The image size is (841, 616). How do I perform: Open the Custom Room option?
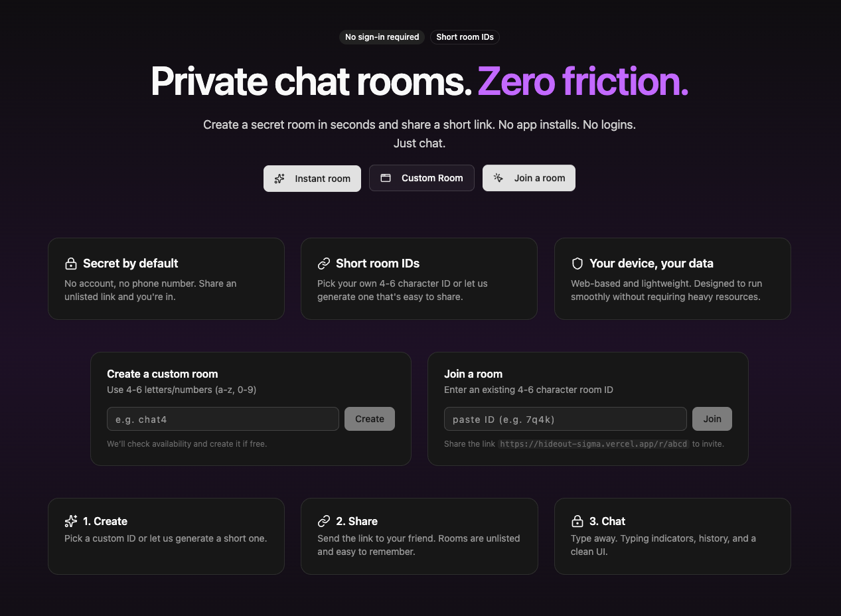(421, 178)
